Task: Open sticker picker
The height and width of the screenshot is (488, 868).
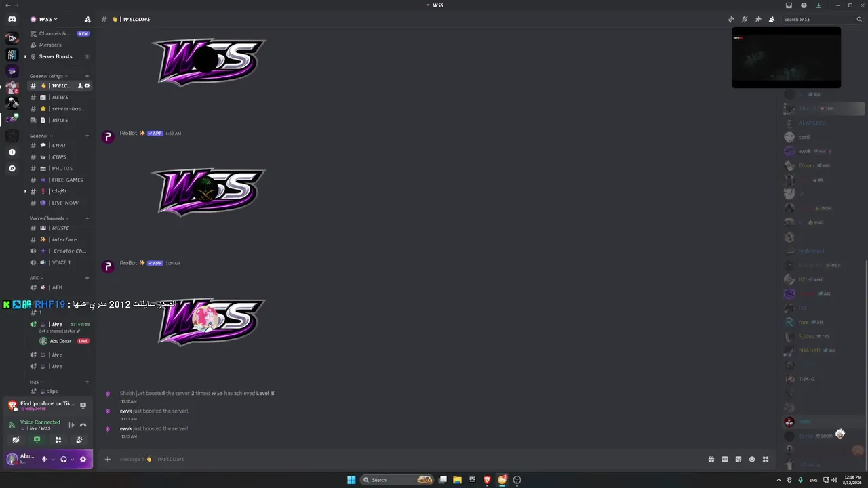Action: tap(738, 459)
